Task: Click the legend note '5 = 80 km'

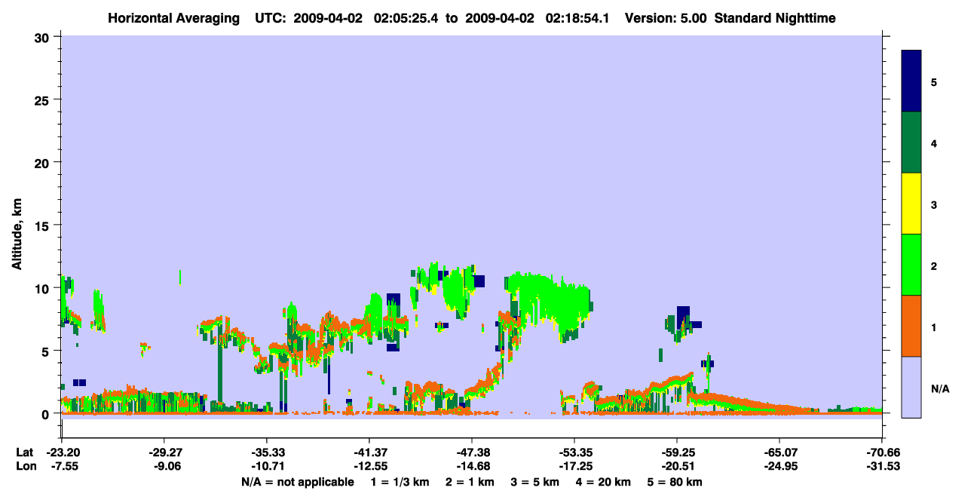Action: (676, 482)
